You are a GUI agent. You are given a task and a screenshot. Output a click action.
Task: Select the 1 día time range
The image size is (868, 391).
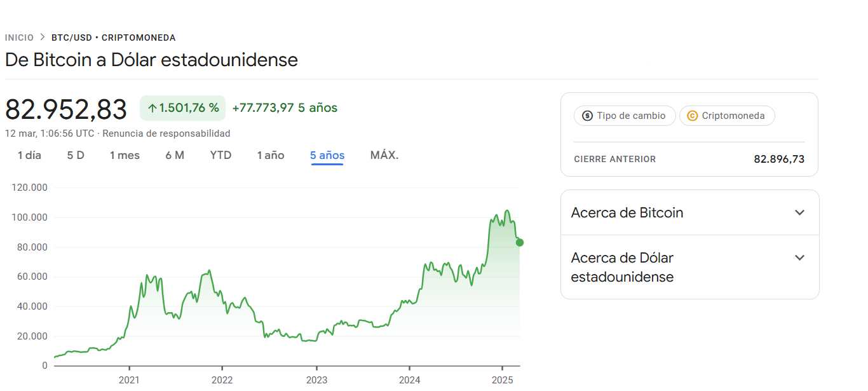(28, 154)
